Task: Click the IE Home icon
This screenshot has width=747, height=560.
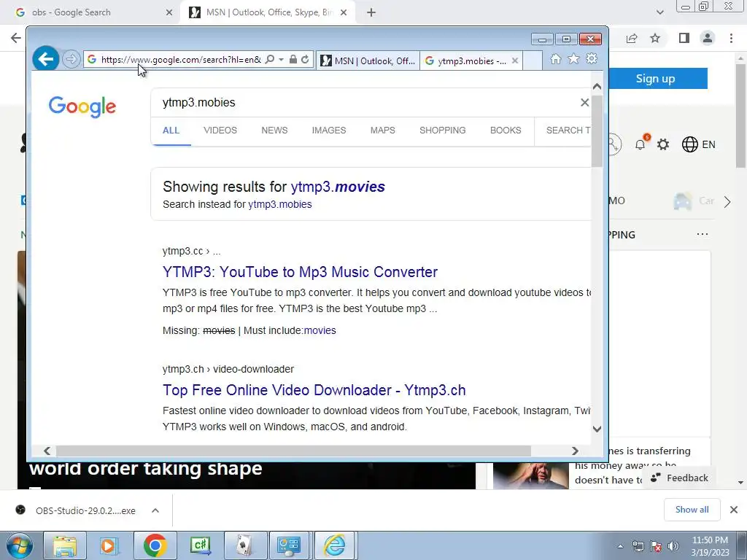Action: point(555,58)
